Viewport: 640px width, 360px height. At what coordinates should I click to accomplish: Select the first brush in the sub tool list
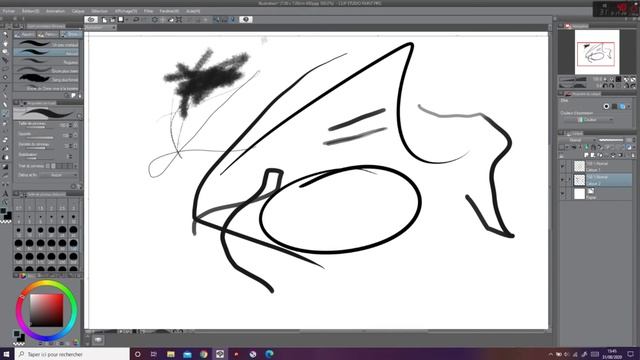46,44
